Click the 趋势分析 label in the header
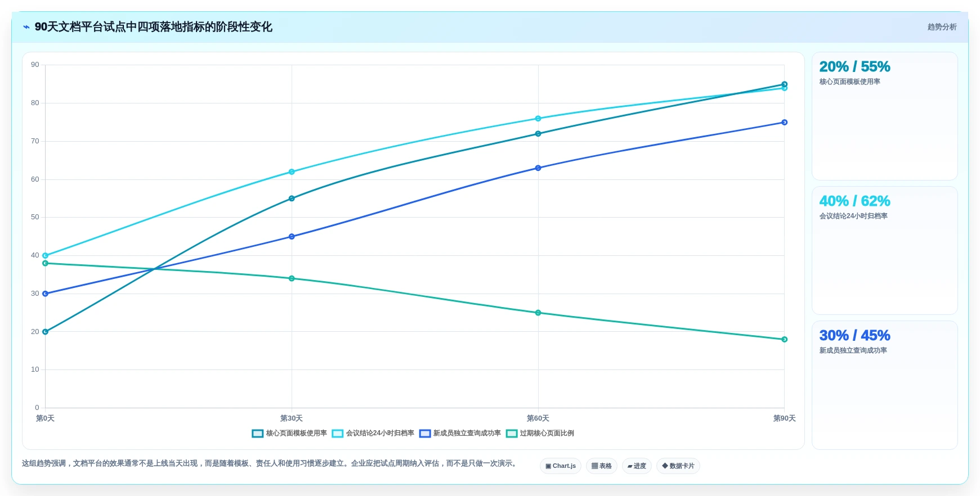This screenshot has height=496, width=980. (942, 27)
